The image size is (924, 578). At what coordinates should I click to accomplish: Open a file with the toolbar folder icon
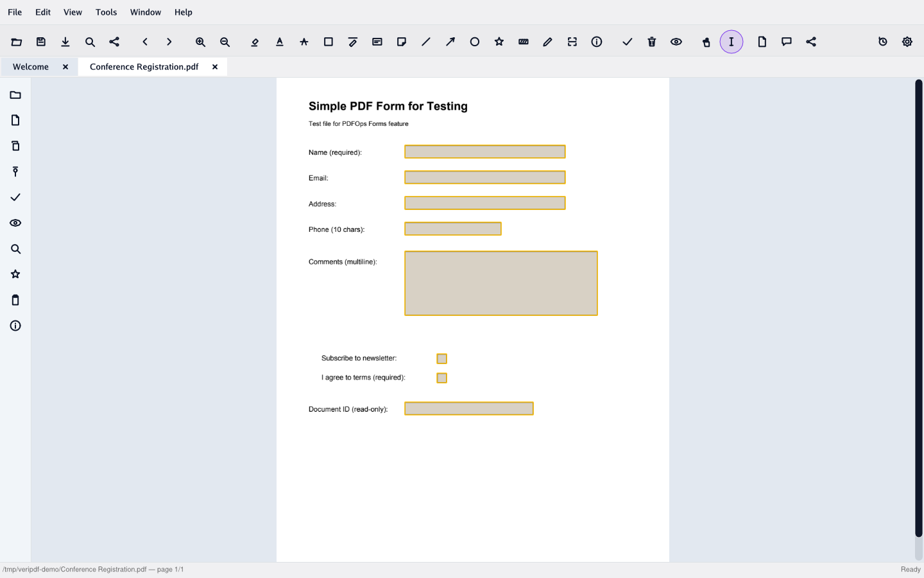(17, 42)
